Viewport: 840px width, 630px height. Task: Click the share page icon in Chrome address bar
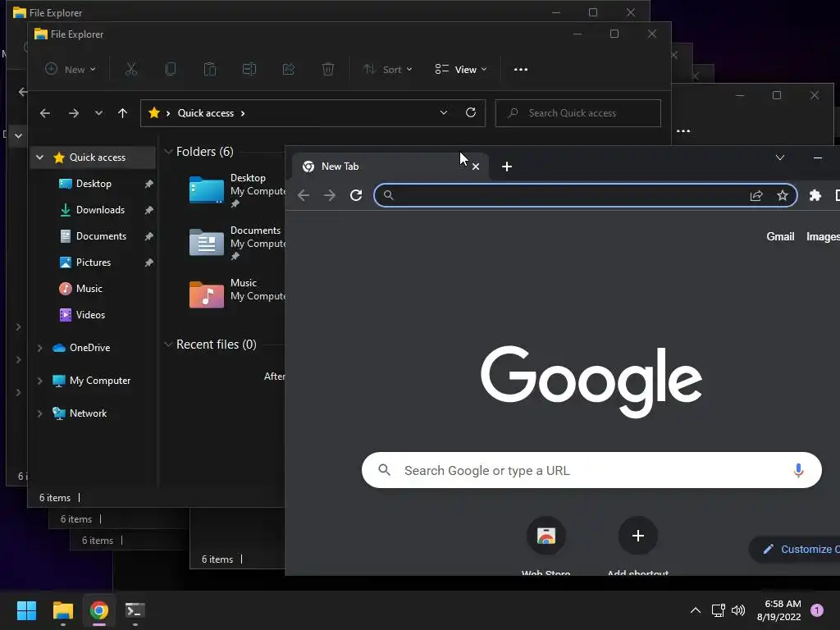point(756,195)
